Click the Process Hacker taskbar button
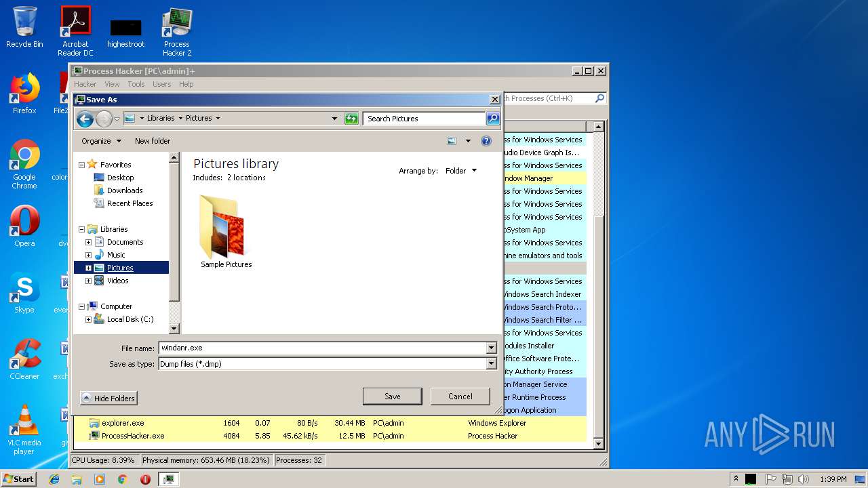Viewport: 868px width, 488px height. (x=168, y=479)
